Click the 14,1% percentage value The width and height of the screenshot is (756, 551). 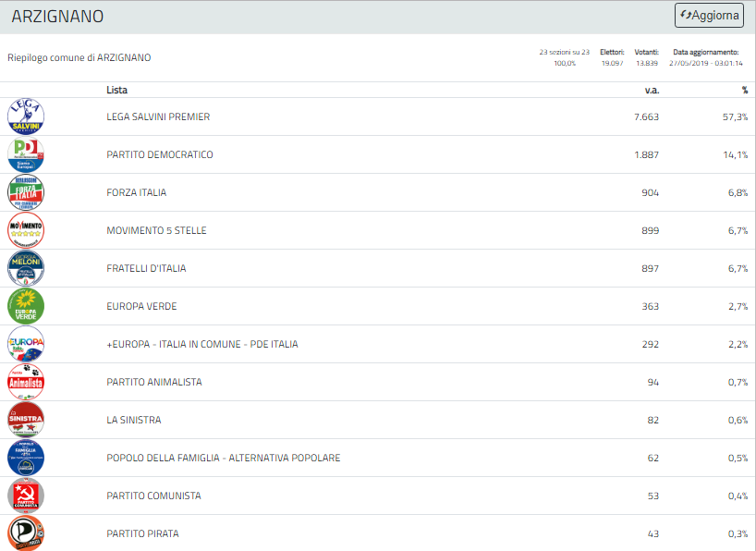tap(736, 154)
